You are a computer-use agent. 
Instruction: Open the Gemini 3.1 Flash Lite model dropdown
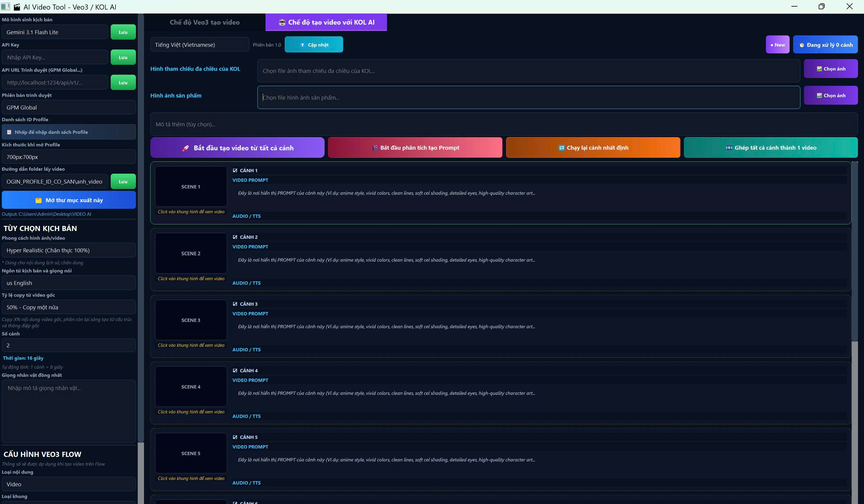[55, 32]
